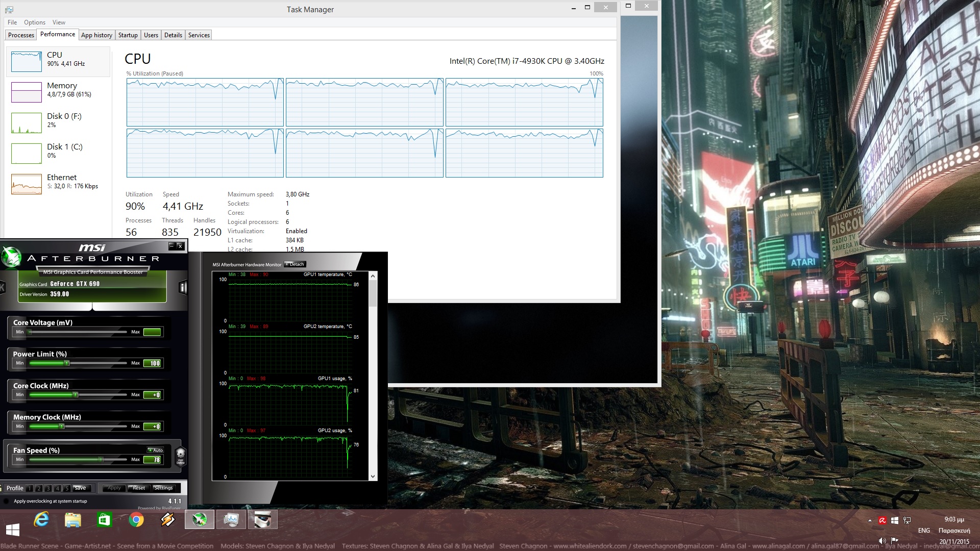Viewport: 980px width, 551px height.
Task: Open Internet Explorer from taskbar
Action: [x=41, y=520]
